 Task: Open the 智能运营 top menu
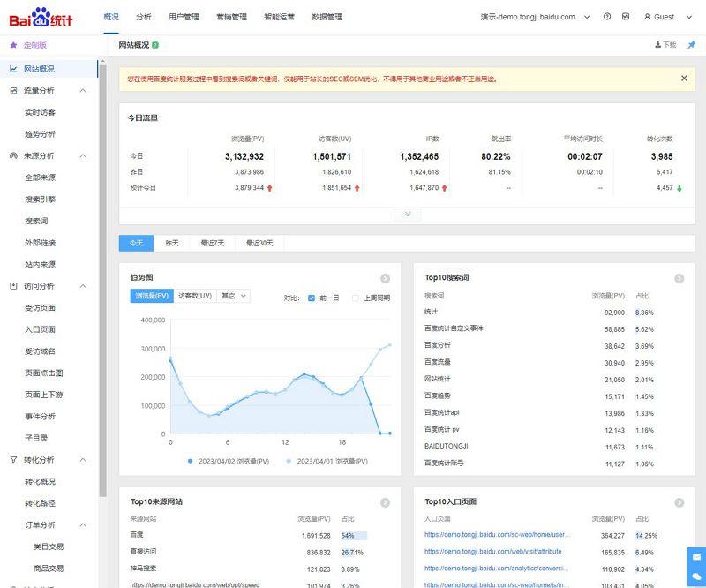[x=279, y=17]
